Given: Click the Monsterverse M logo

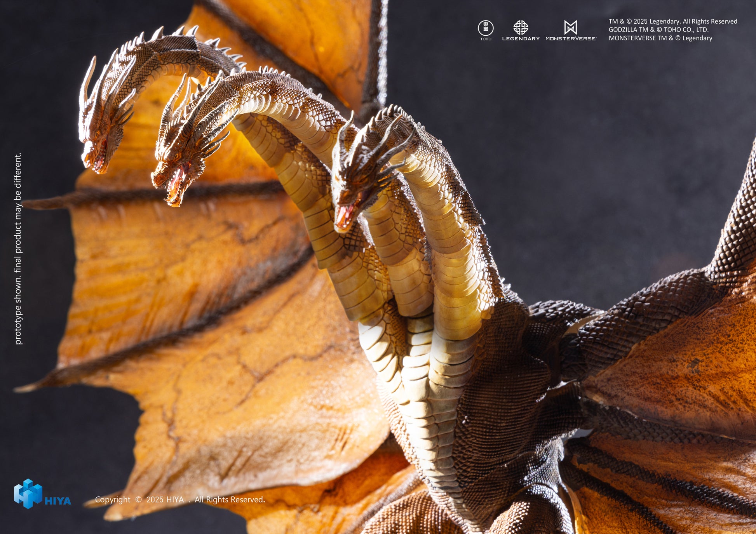Looking at the screenshot, I should point(570,28).
